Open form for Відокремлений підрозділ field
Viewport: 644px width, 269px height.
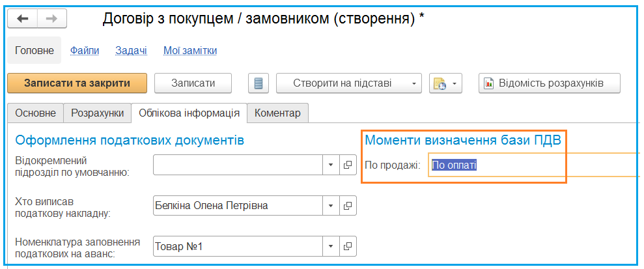click(348, 165)
